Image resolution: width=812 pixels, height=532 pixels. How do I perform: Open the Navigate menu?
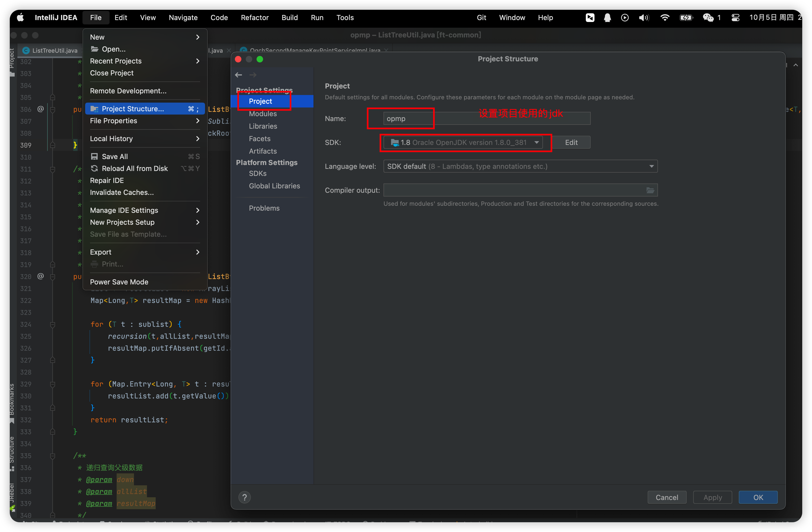tap(183, 17)
